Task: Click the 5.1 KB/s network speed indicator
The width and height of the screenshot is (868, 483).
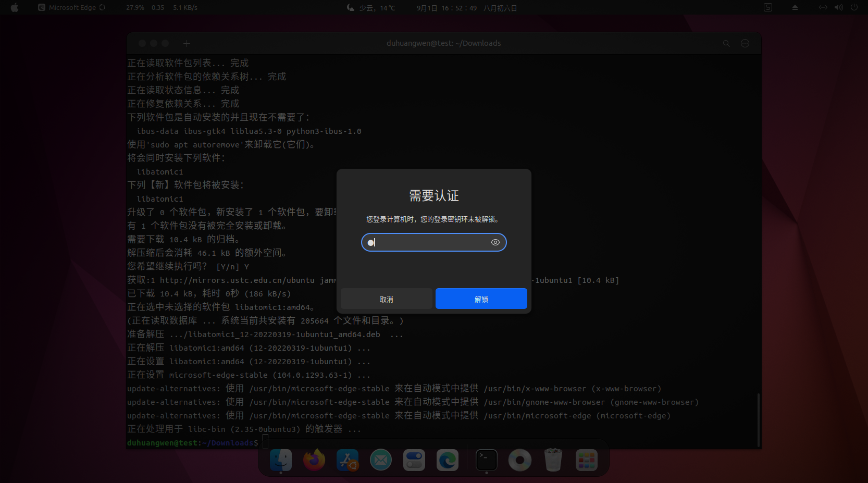Action: [185, 8]
